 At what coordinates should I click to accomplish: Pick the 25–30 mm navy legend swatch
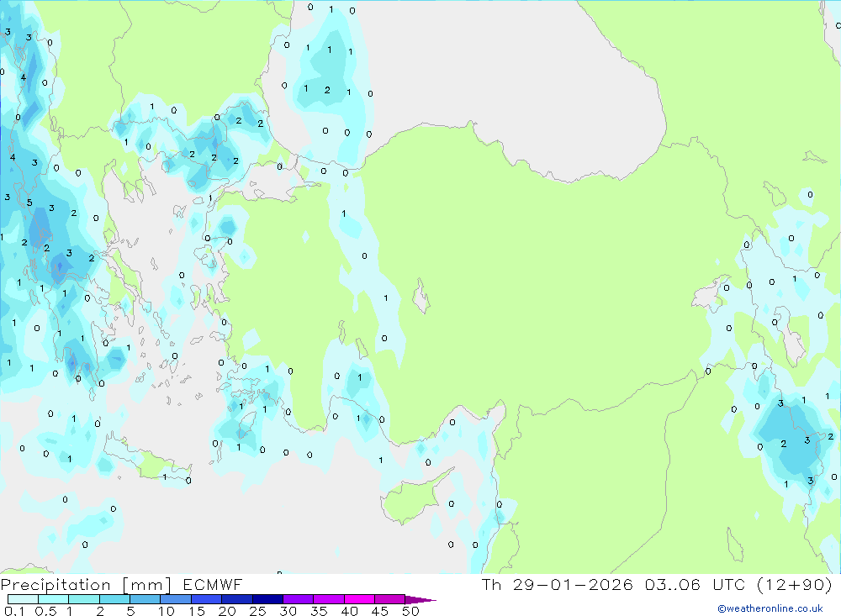click(x=267, y=599)
